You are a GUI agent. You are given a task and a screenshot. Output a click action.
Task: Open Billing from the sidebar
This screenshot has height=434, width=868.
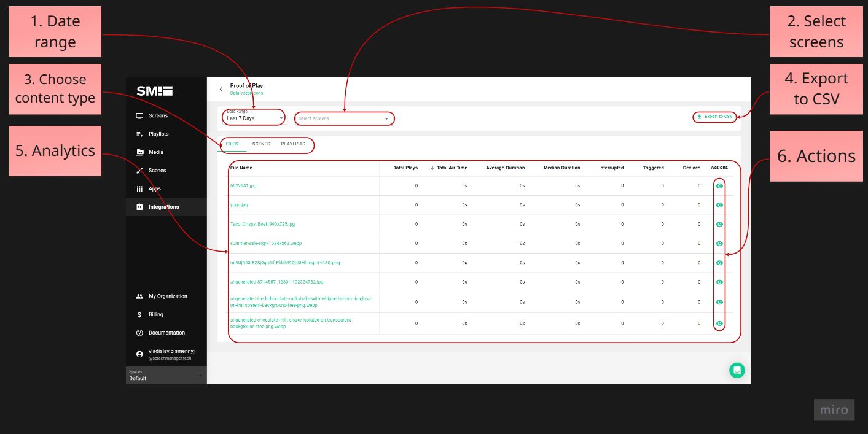tap(140, 314)
